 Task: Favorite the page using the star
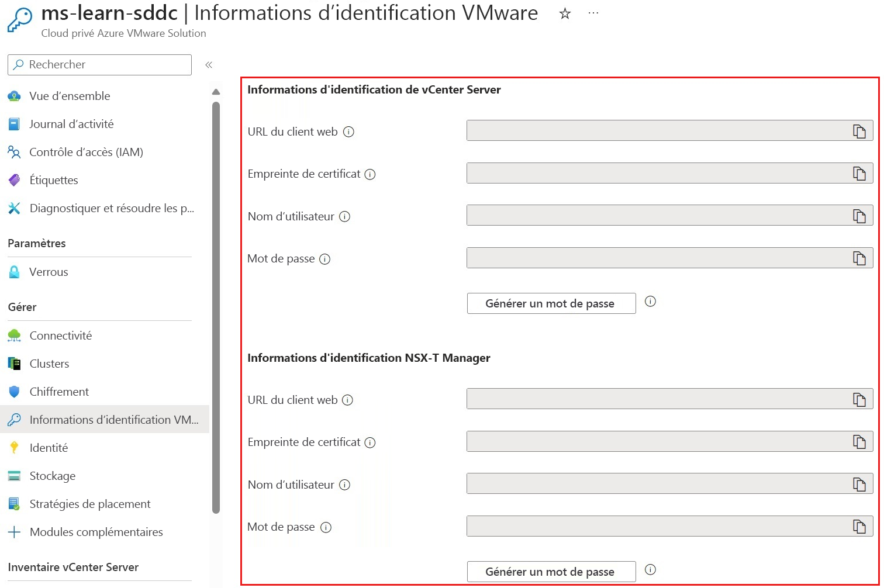point(565,13)
